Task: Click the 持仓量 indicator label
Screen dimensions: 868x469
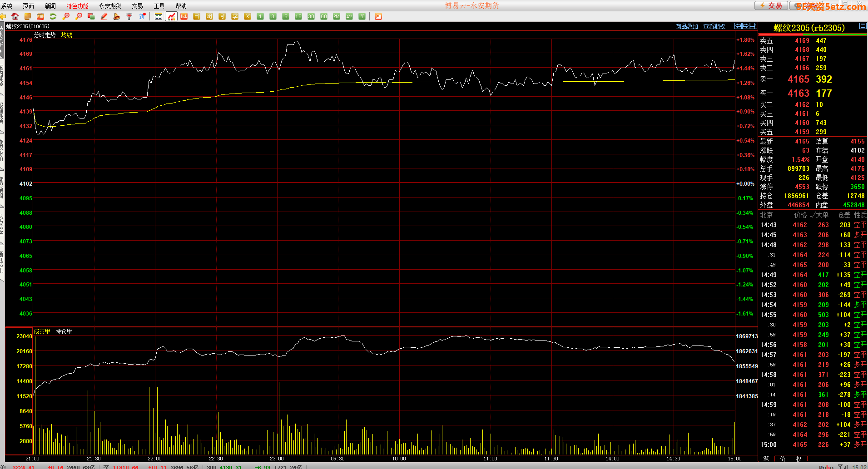Action: click(x=64, y=331)
